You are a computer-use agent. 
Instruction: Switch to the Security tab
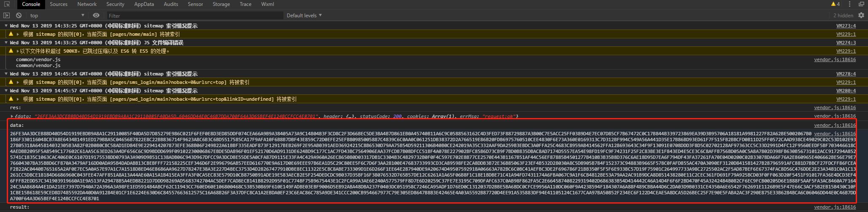click(115, 4)
